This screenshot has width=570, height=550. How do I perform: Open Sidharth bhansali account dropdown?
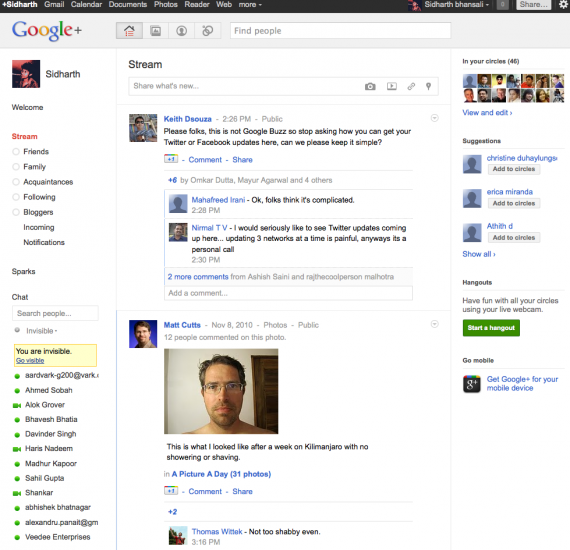(x=457, y=4)
